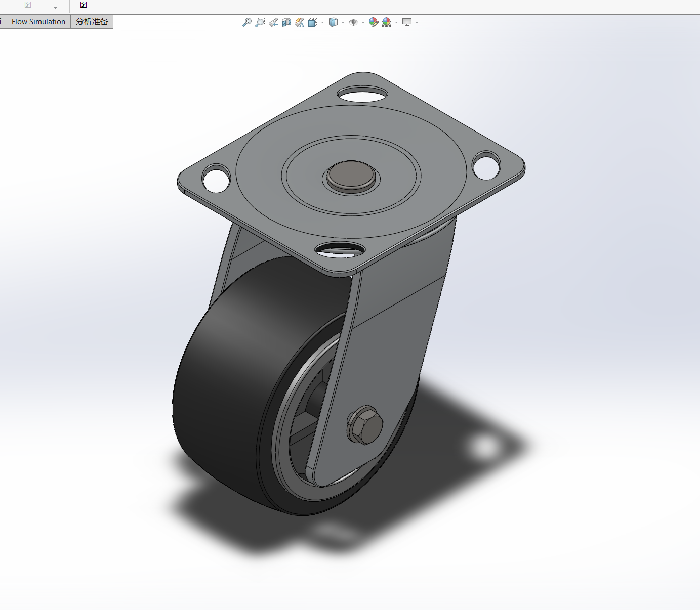Screen dimensions: 700x610
Task: Open the Flow Simulation tab
Action: click(x=38, y=22)
